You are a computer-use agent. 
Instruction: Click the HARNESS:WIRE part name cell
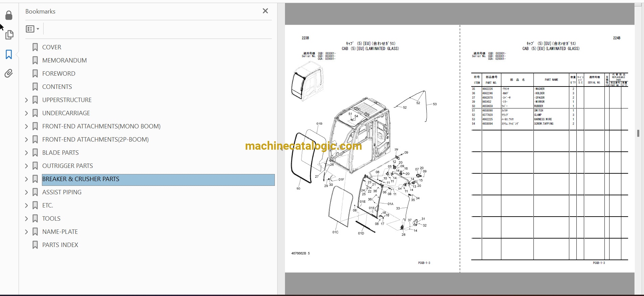(x=543, y=119)
